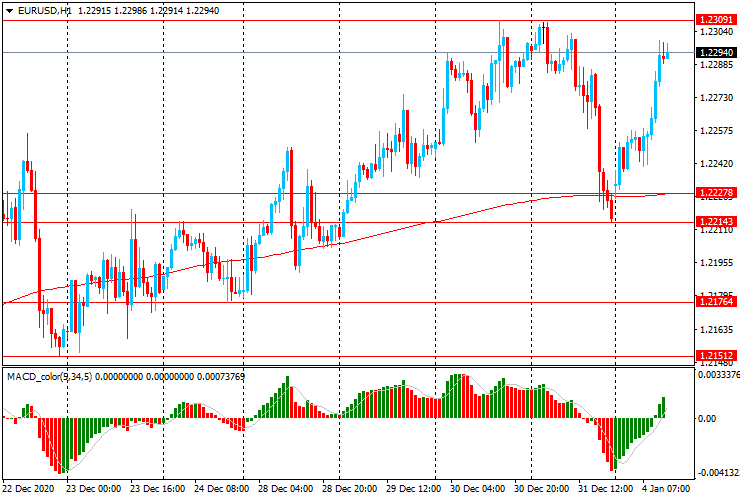
Task: Click the 1.21635 price scale label
Action: click(717, 330)
